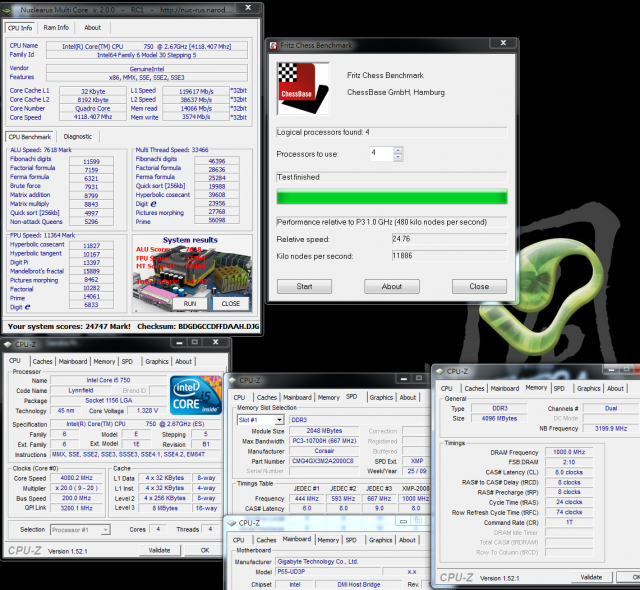
Task: Click Validate in CPU-Z Memory window
Action: click(x=591, y=577)
